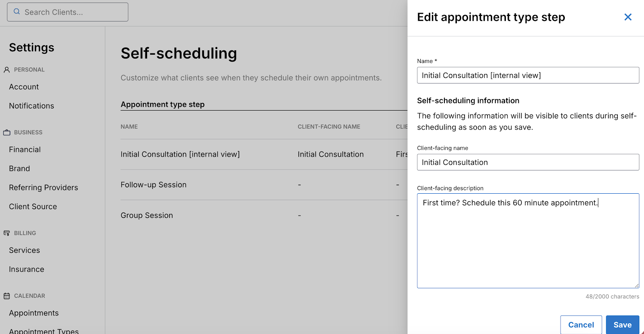
Task: Click the Personal section person icon
Action: pos(6,70)
